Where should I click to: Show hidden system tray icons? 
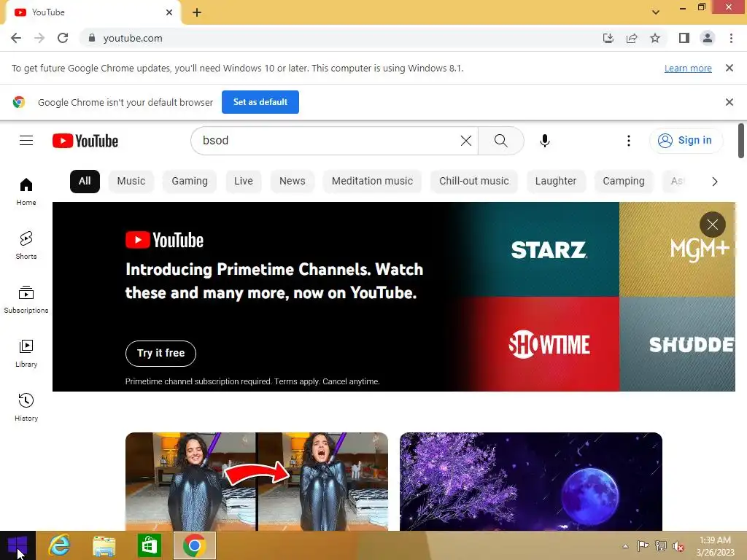[625, 546]
